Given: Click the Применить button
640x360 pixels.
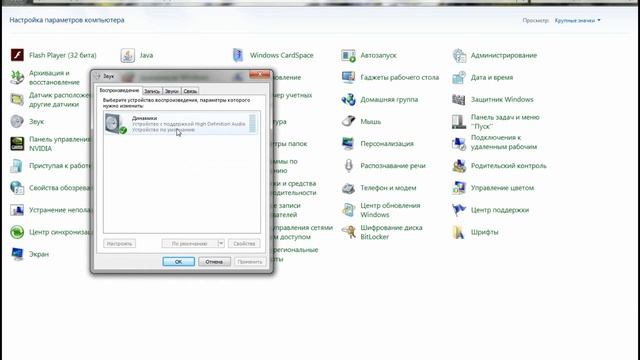Looking at the screenshot, I should 249,262.
